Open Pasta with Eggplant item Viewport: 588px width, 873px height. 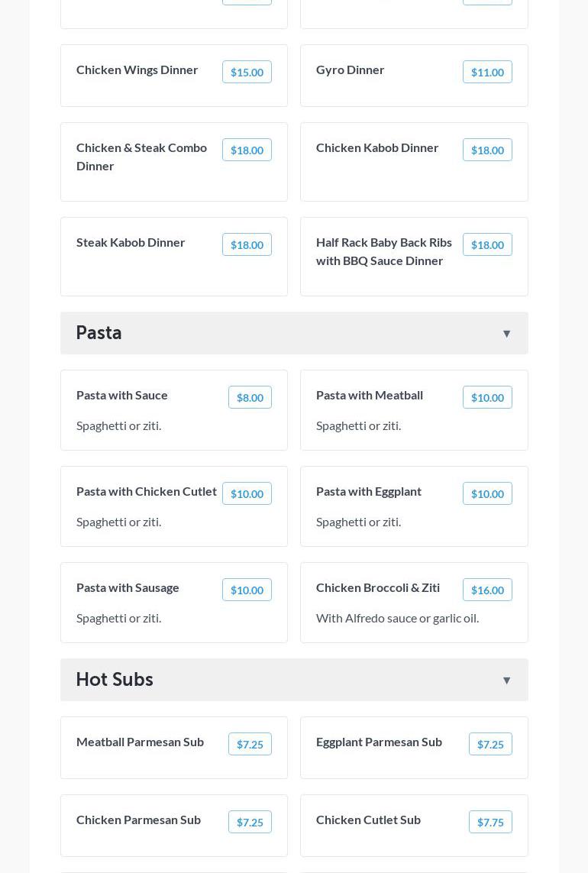[369, 491]
